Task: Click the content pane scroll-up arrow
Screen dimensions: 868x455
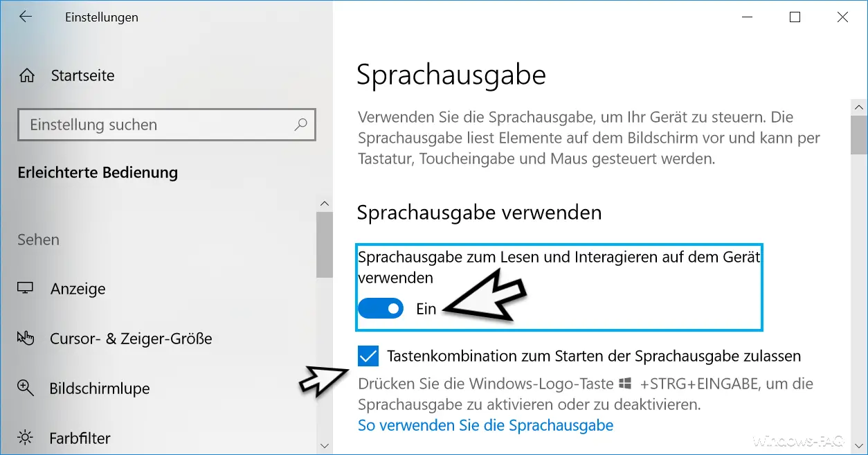Action: click(859, 107)
